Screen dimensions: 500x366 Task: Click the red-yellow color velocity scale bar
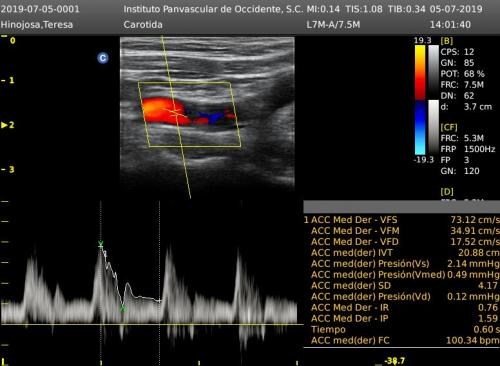[x=420, y=72]
